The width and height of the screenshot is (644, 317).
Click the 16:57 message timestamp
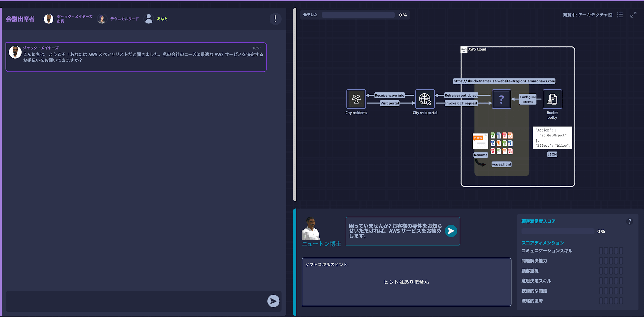click(x=257, y=48)
